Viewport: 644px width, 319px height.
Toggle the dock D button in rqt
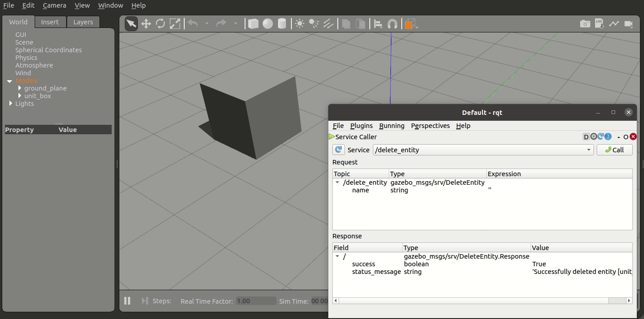click(x=586, y=137)
